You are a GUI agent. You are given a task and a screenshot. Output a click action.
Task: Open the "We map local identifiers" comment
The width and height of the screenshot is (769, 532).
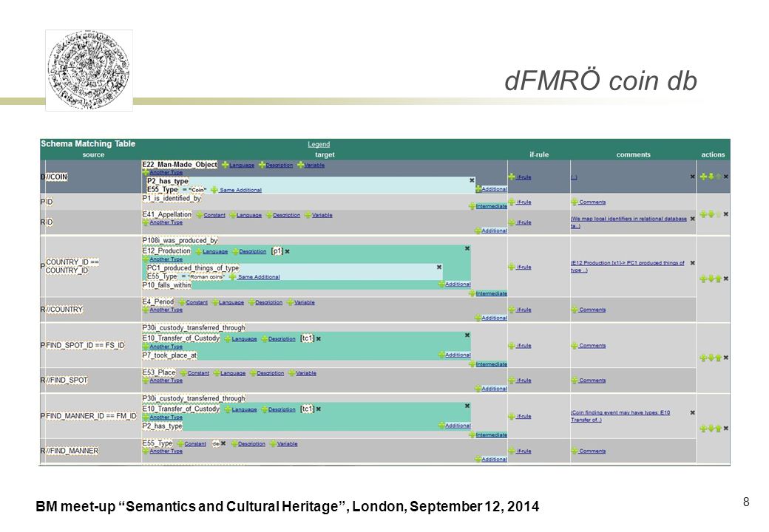point(629,222)
